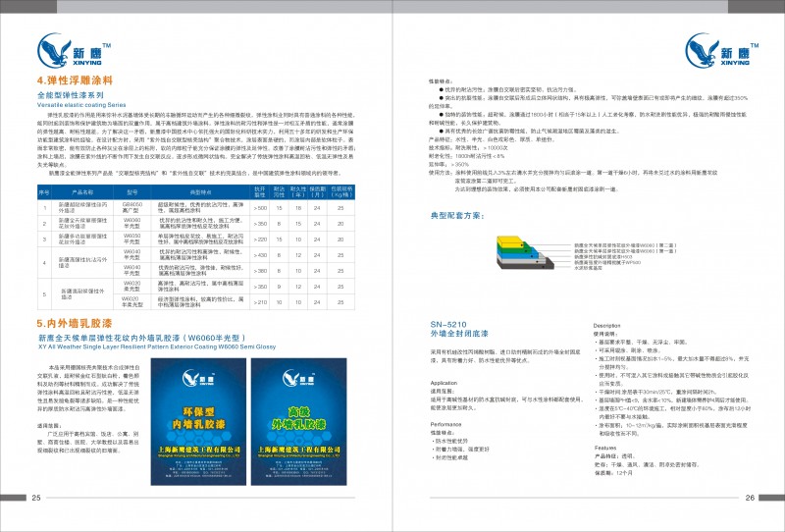Click the heading 典型配套方案
This screenshot has width=785, height=532.
[457, 216]
